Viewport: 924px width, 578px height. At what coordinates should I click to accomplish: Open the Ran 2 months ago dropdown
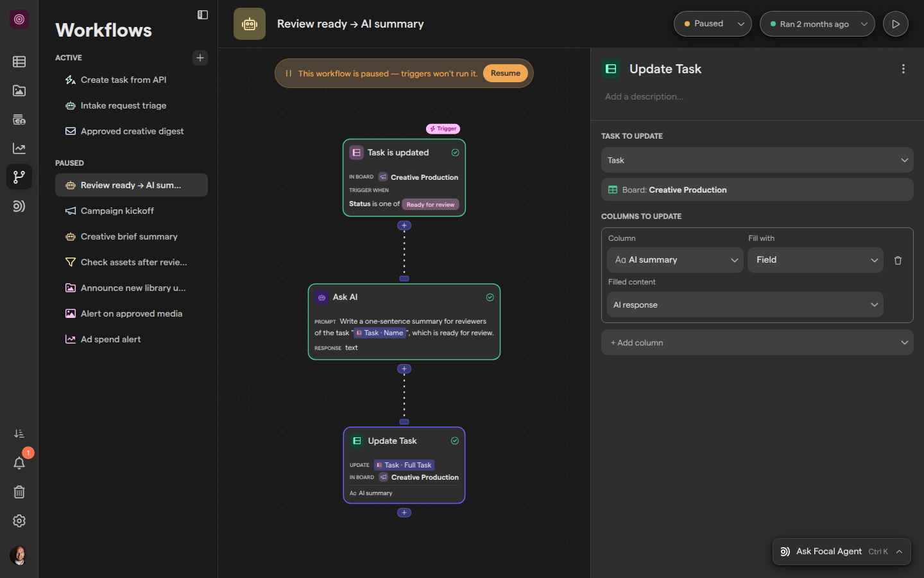coord(817,24)
